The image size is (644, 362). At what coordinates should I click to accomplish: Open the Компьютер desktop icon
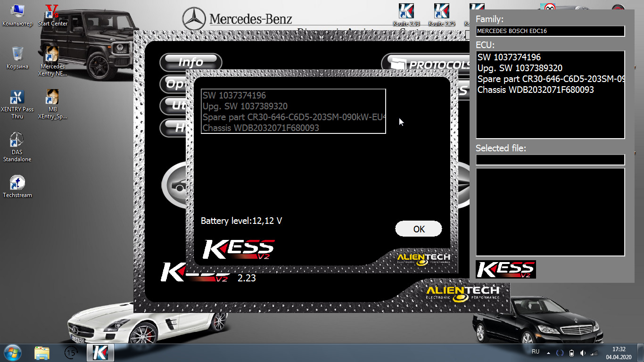click(x=17, y=16)
